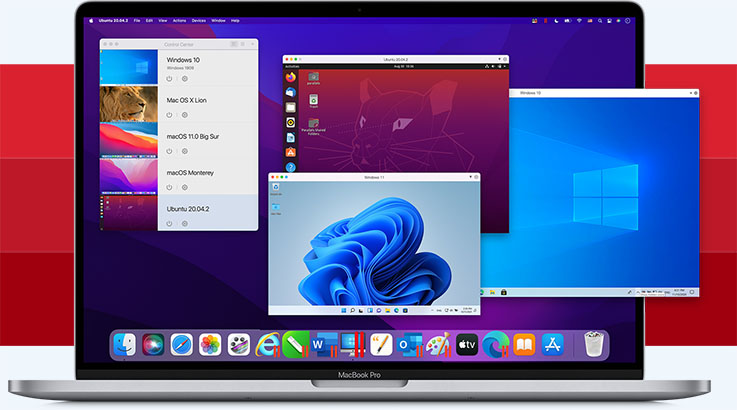Click Firefox in the Ubuntu sidebar
737x410 pixels.
(291, 75)
